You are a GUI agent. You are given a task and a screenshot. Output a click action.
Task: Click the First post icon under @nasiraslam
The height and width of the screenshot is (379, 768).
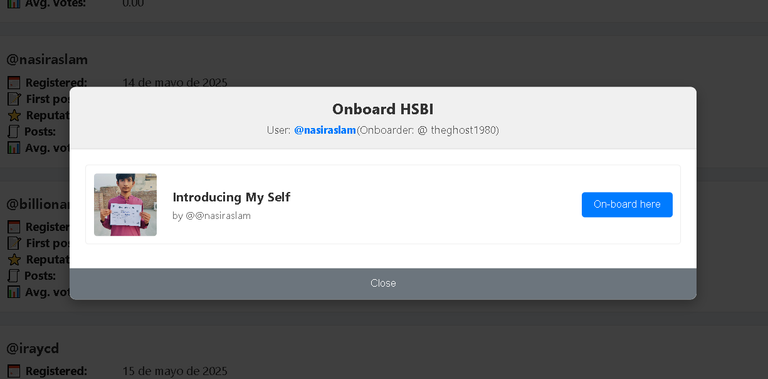click(14, 99)
